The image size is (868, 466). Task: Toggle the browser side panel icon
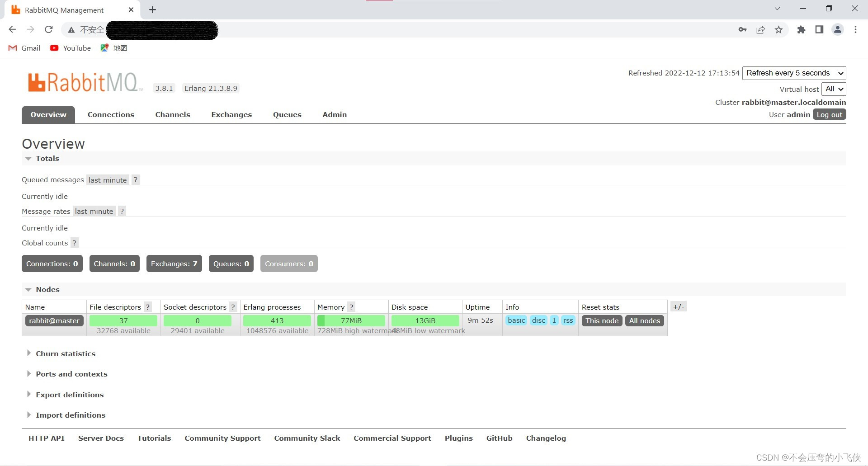[x=819, y=29]
